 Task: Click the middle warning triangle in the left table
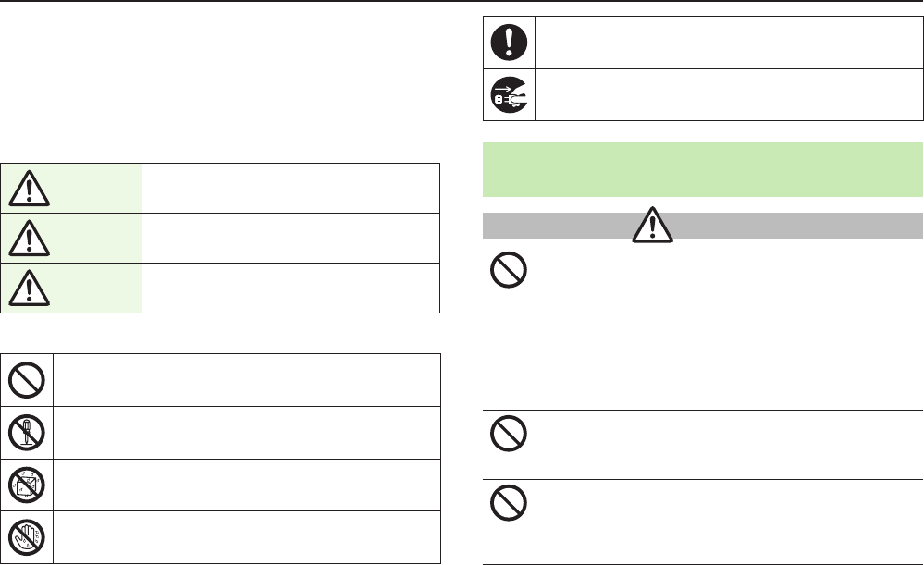[27, 240]
